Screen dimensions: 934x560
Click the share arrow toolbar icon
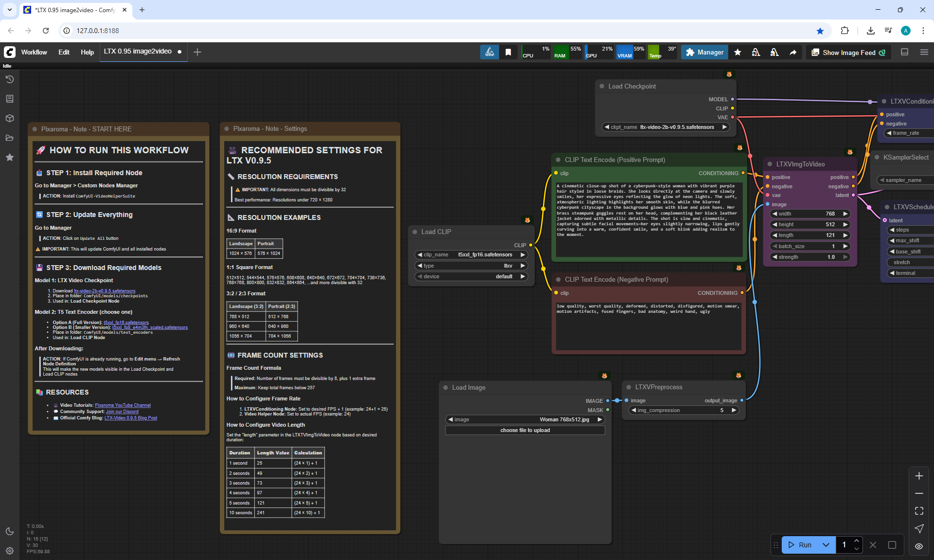(793, 53)
